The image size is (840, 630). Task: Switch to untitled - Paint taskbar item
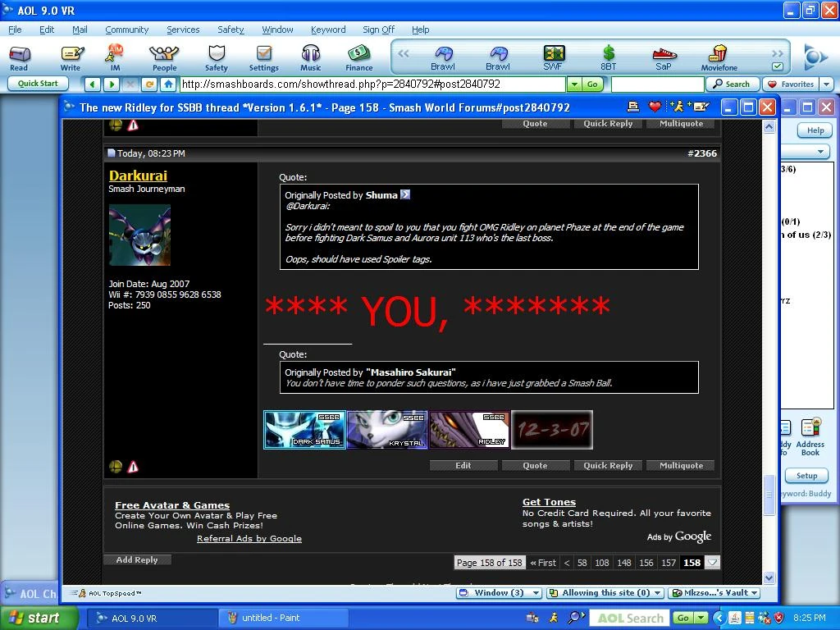click(283, 618)
